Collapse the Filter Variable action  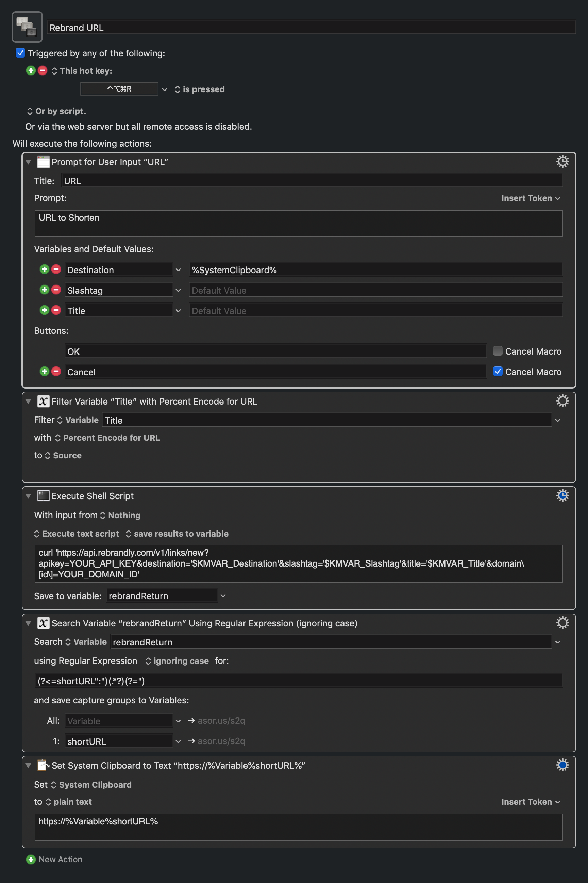[x=28, y=402]
